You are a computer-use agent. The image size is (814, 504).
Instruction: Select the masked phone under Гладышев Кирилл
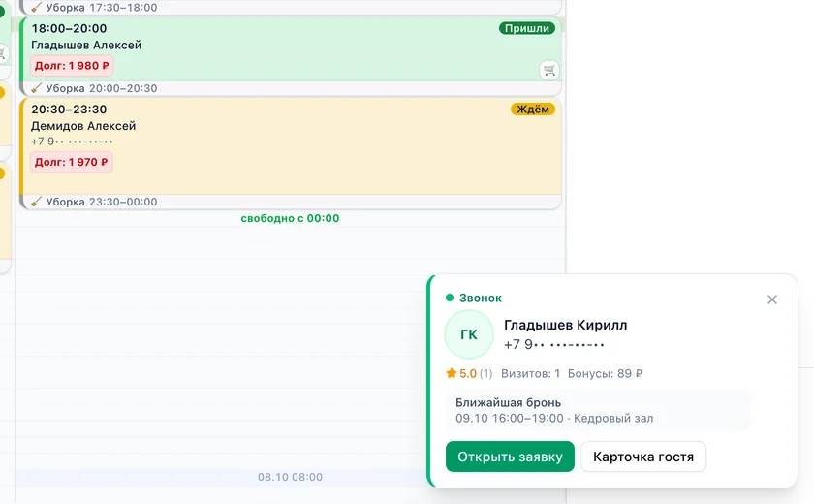coord(554,345)
